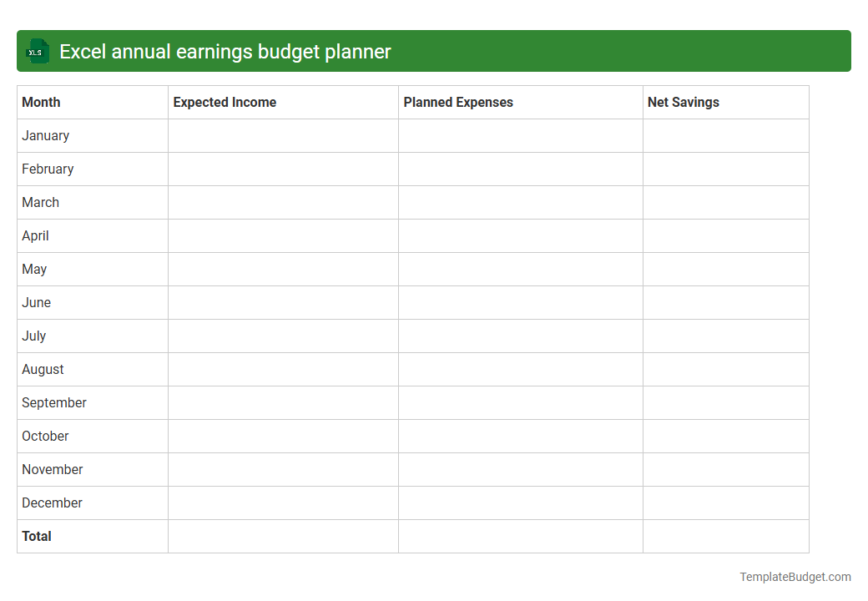Select the Excel annual earnings budget planner title
Viewport: 868px width, 601px height.
point(225,51)
